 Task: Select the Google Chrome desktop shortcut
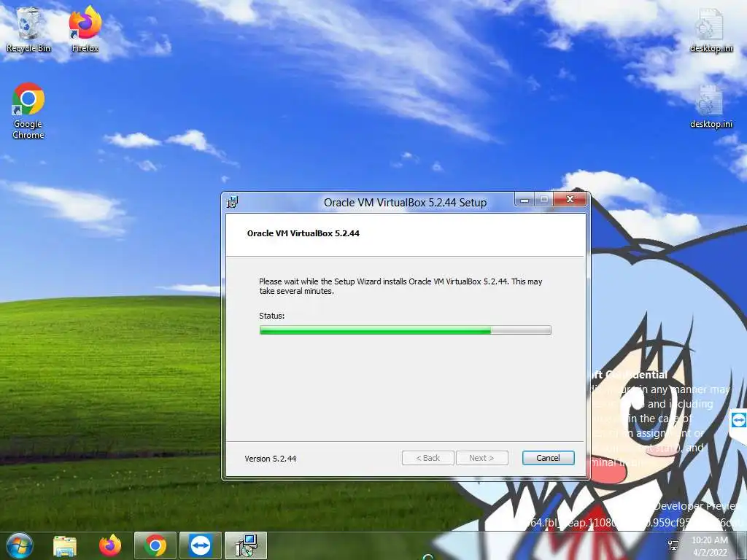pos(28,111)
